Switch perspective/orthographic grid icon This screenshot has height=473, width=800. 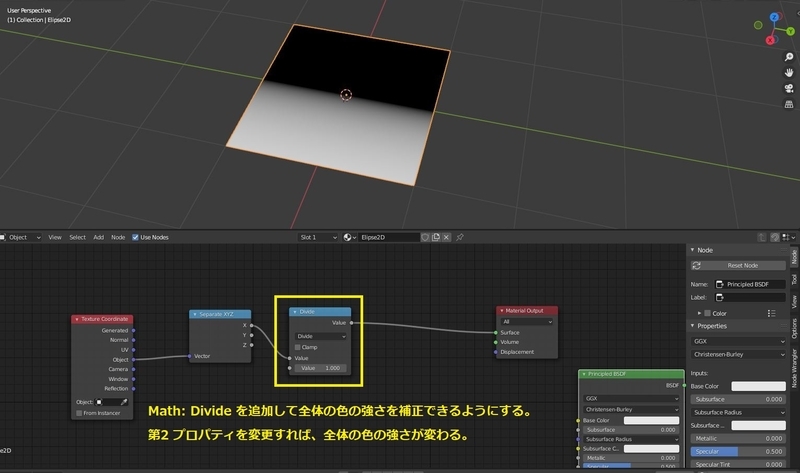[789, 105]
